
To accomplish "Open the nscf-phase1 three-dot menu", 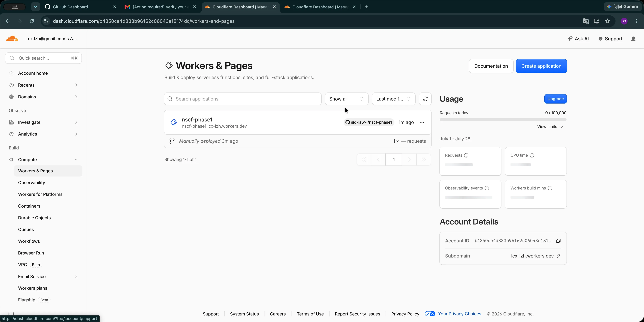I will pyautogui.click(x=422, y=122).
